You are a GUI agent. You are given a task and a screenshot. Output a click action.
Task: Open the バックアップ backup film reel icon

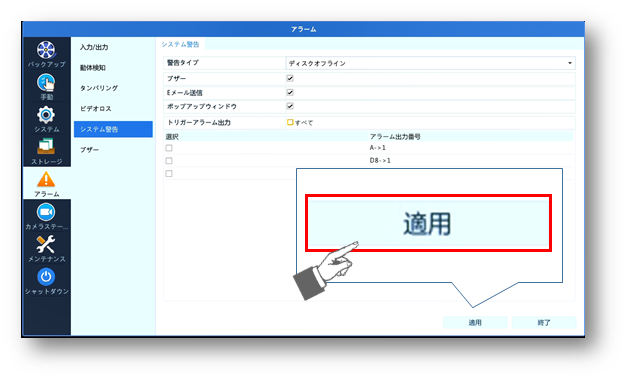pyautogui.click(x=46, y=50)
